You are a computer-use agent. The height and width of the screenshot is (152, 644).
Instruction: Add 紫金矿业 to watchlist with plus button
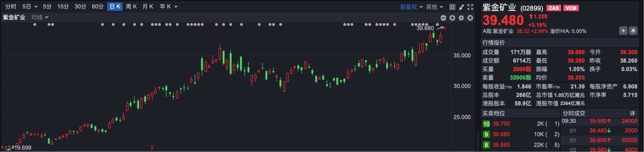coord(623,31)
